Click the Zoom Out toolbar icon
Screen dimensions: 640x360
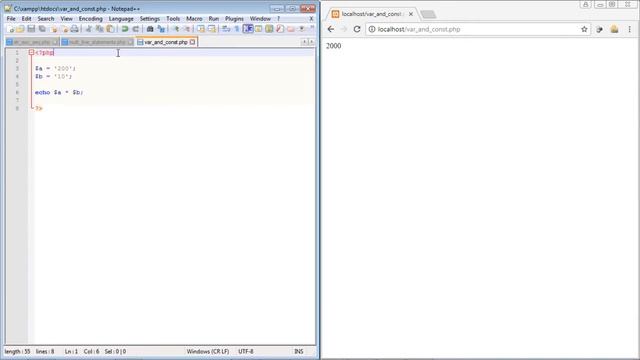[x=187, y=29]
